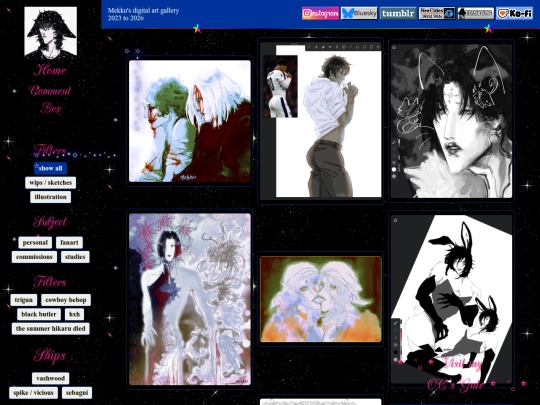Filter subject by personal
Screen dimensions: 540x405
pos(35,242)
